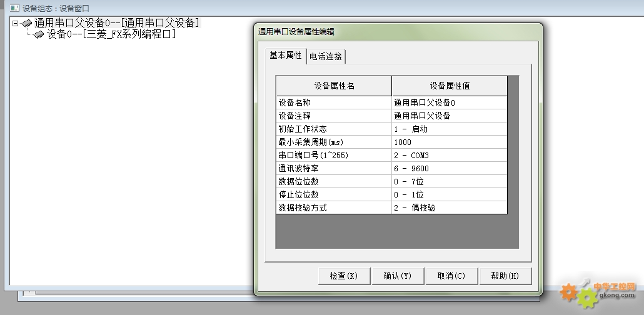Viewport: 644px width, 315px height.
Task: Collapse the 通用串口父设备0 tree node
Action: tap(15, 23)
